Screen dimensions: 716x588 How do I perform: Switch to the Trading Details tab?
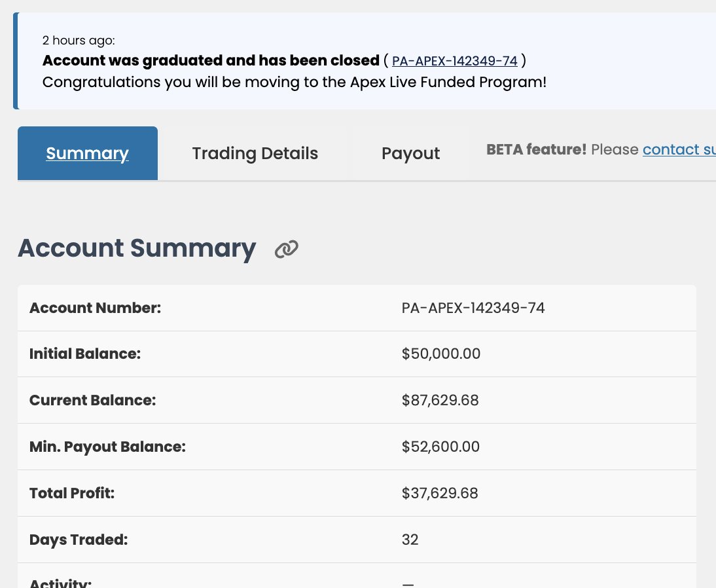click(255, 153)
